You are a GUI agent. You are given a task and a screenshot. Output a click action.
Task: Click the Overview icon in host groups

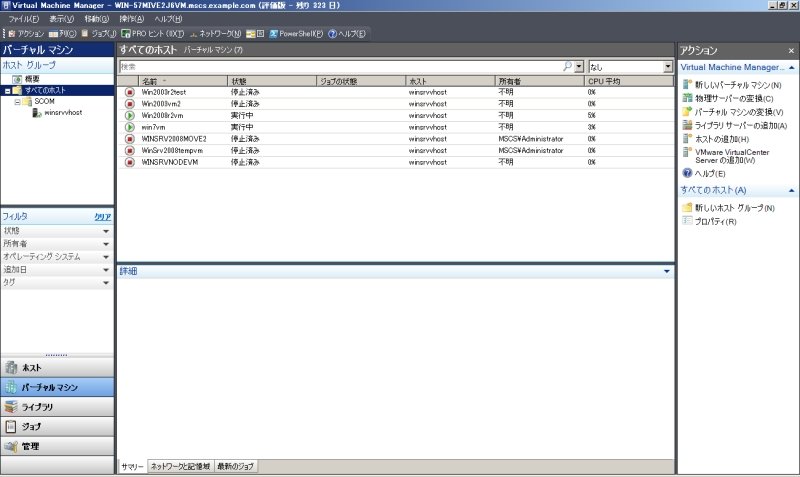(17, 79)
